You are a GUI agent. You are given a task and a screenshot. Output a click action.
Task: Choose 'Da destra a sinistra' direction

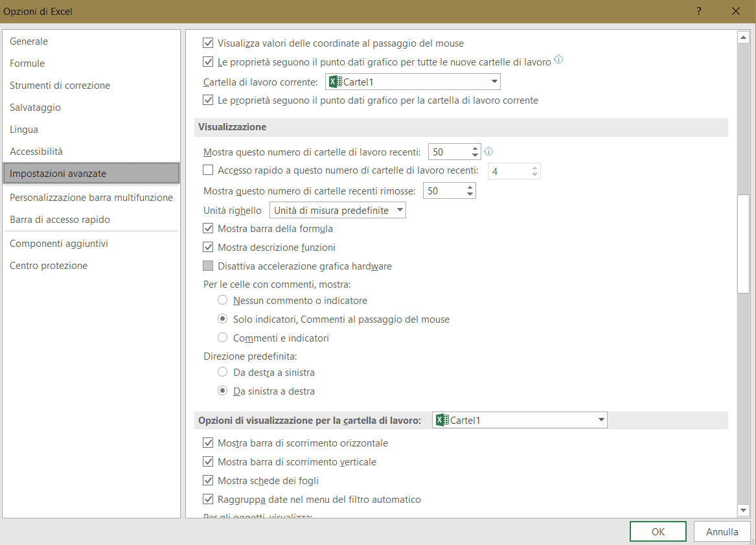pyautogui.click(x=223, y=373)
